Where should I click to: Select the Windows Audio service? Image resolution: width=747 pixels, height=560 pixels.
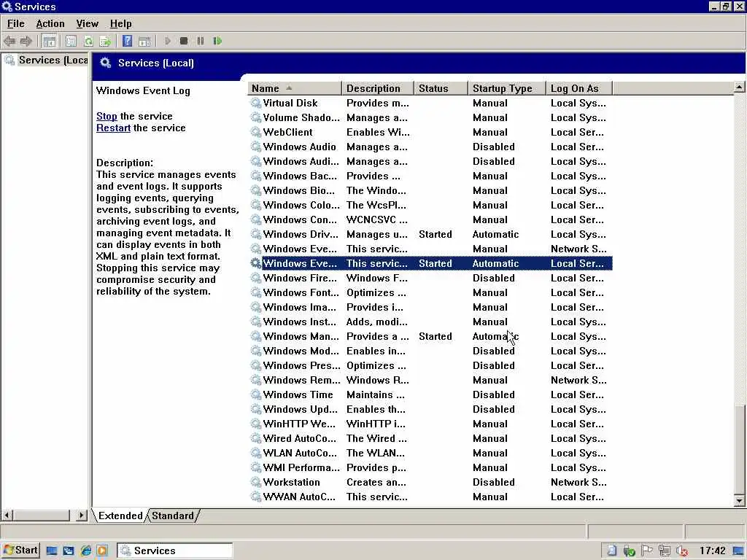pos(430,147)
